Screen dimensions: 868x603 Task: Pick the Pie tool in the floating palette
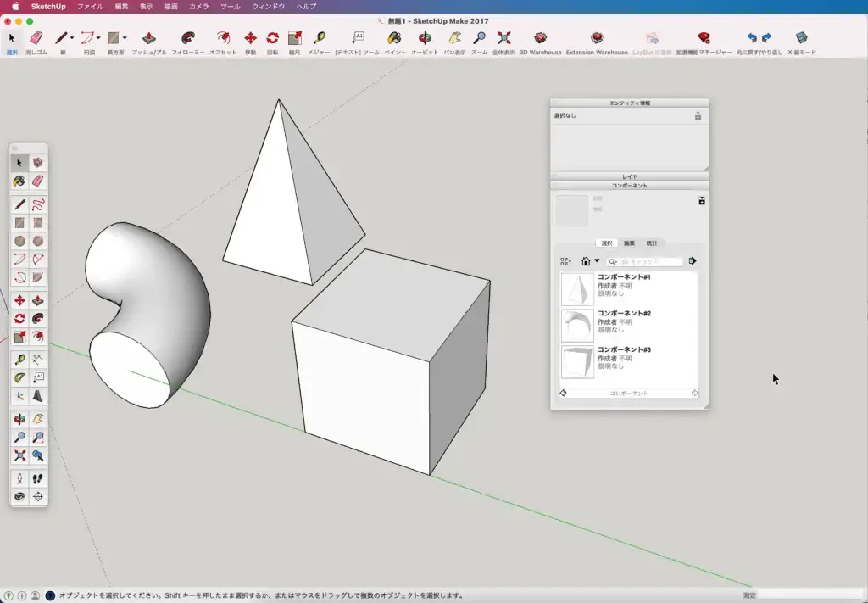point(37,277)
